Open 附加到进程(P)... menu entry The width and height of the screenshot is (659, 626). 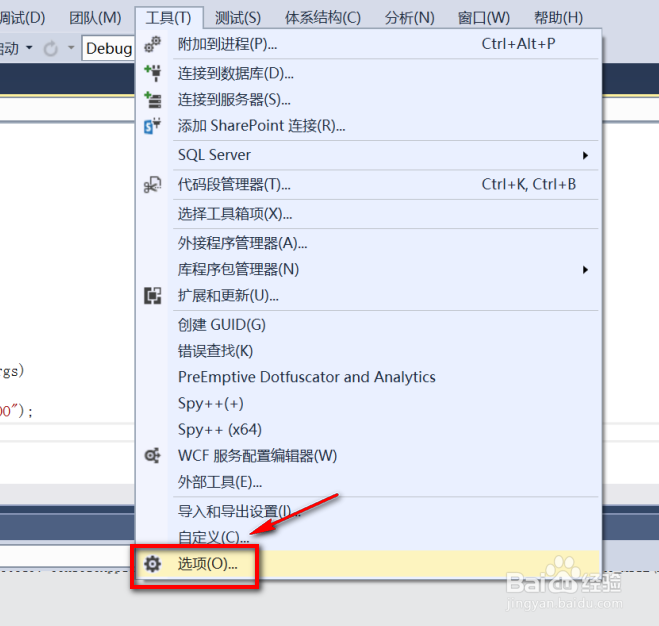pos(369,44)
